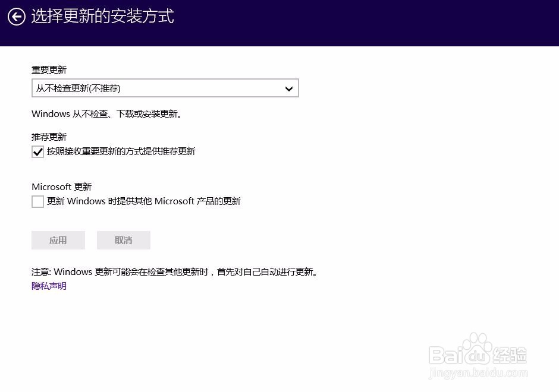Click the Microsoft 更新 section label
The width and height of the screenshot is (559, 392).
point(62,187)
